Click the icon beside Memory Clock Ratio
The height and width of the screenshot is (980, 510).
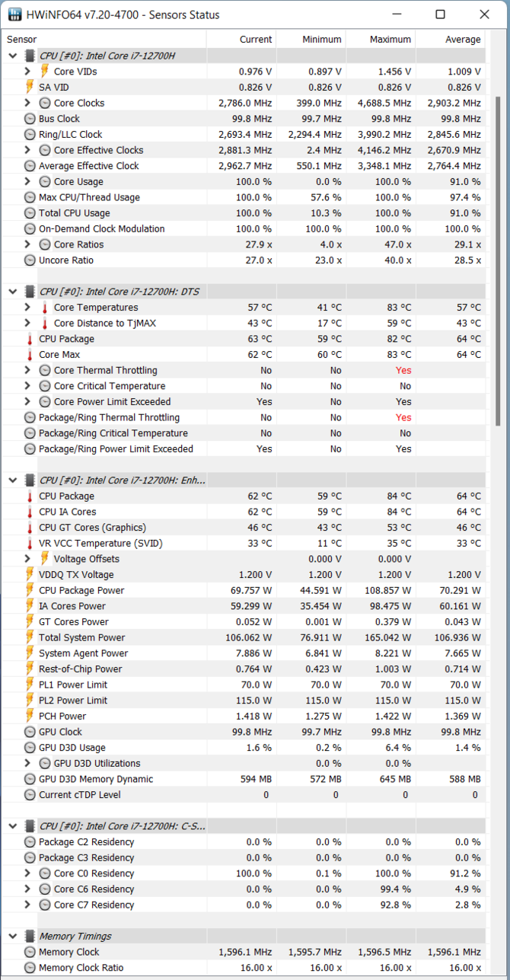pos(30,967)
